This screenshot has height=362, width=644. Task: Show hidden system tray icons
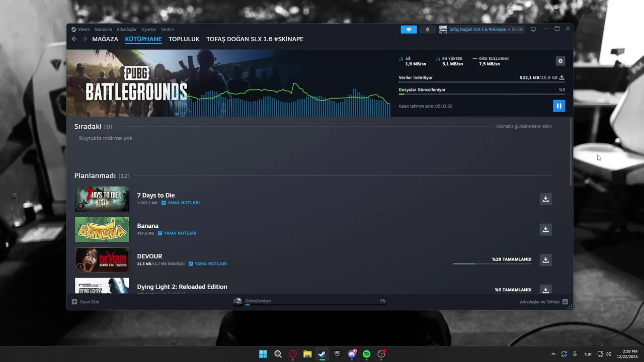point(553,354)
